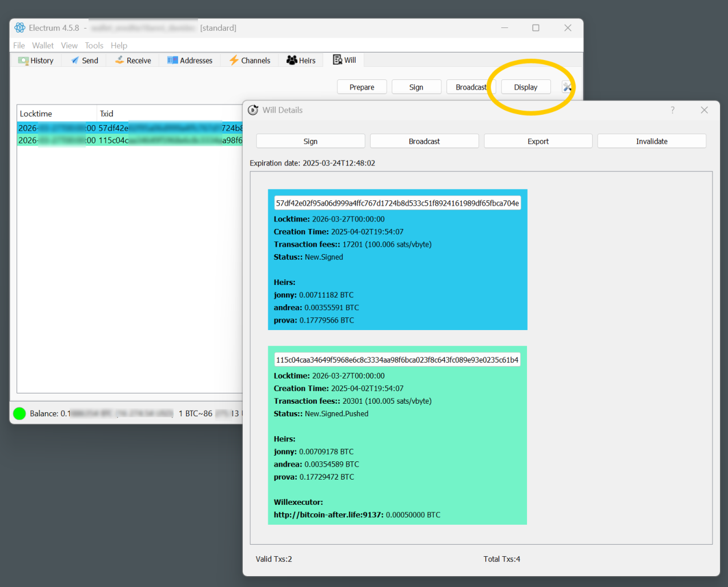Image resolution: width=728 pixels, height=587 pixels.
Task: Click the Locktime column header
Action: coord(57,114)
